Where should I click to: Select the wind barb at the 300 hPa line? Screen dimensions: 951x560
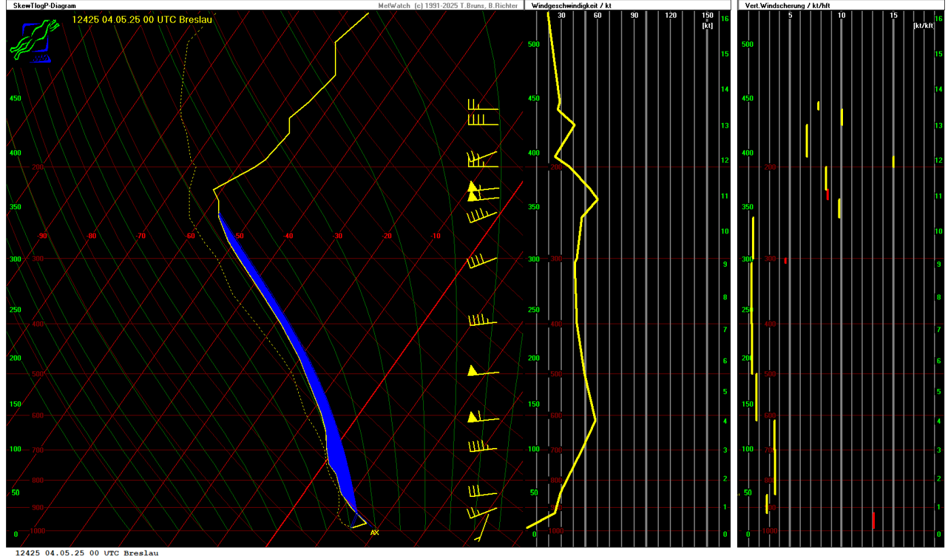[483, 261]
